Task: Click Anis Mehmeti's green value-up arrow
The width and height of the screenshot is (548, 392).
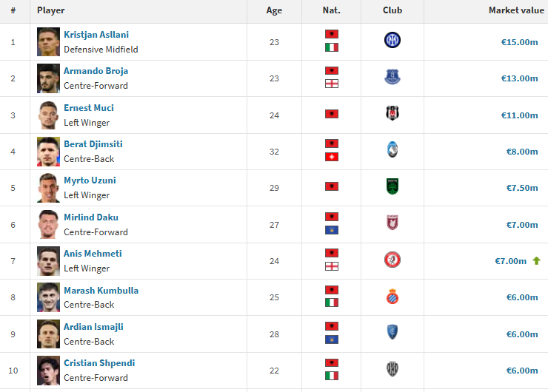Action: 536,261
